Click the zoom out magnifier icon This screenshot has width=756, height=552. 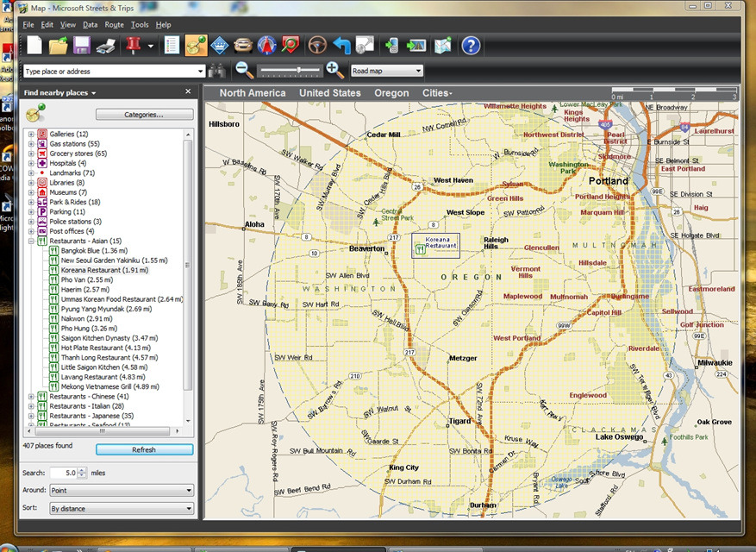pyautogui.click(x=245, y=71)
